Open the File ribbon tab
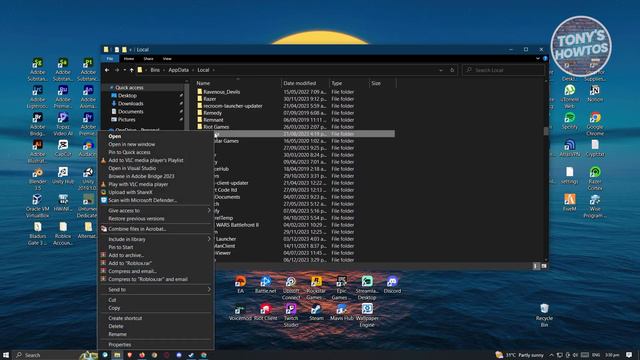The height and width of the screenshot is (360, 640). coord(110,59)
